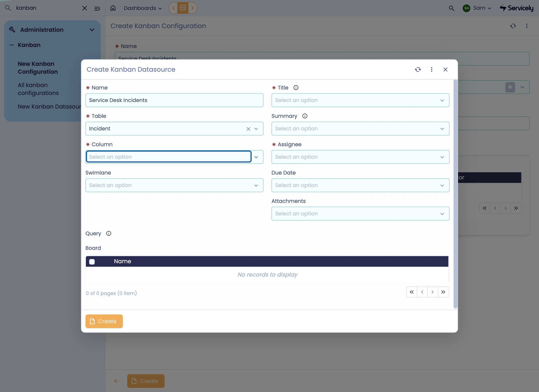
Task: Open New Kanban Configuration menu item
Action: (x=38, y=68)
